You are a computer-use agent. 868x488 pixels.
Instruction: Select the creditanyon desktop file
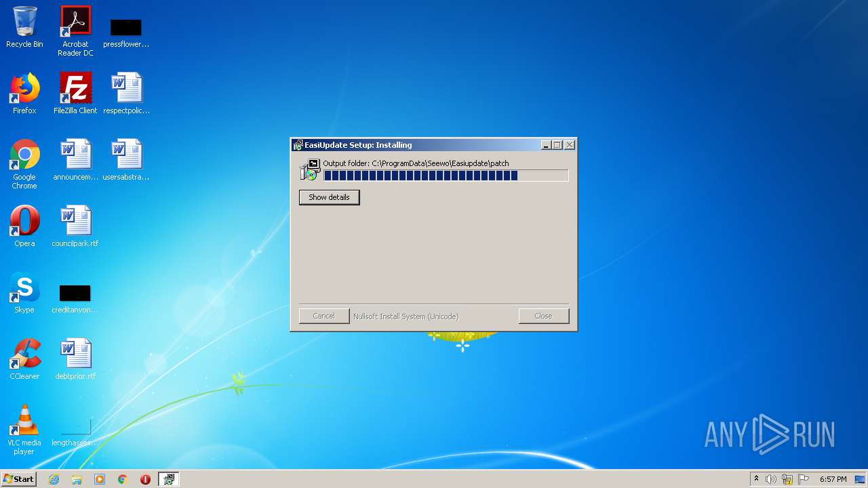pyautogui.click(x=75, y=298)
